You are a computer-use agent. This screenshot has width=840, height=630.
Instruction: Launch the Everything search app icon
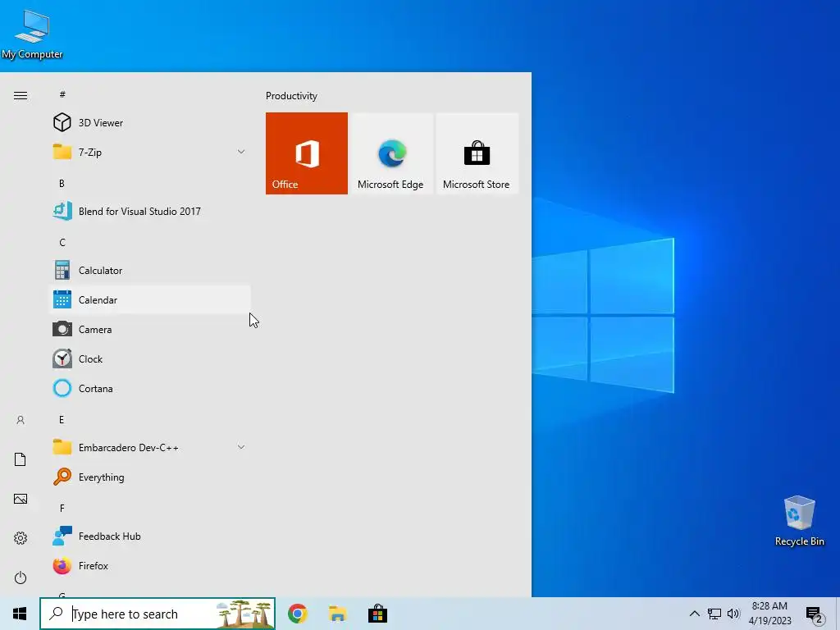pos(62,477)
